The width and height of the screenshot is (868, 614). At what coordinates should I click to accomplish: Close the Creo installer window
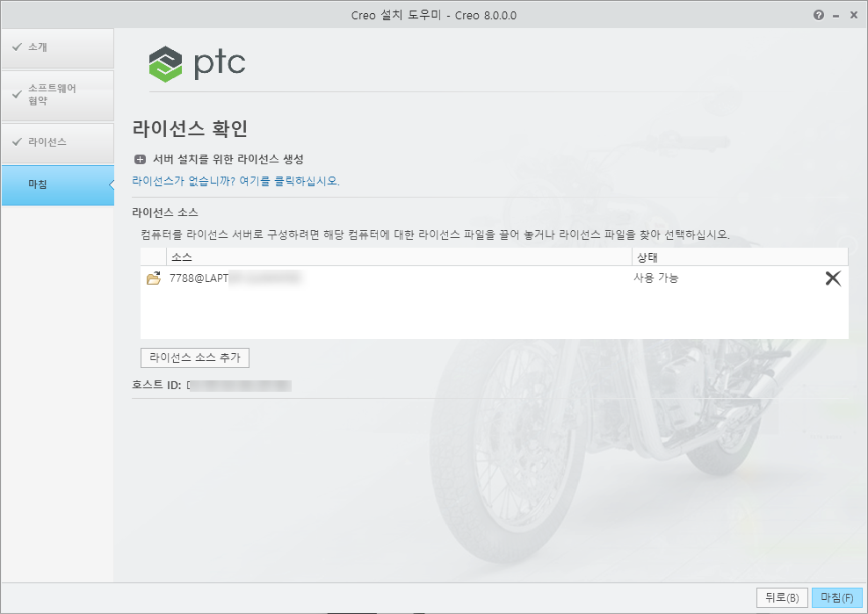coord(854,16)
